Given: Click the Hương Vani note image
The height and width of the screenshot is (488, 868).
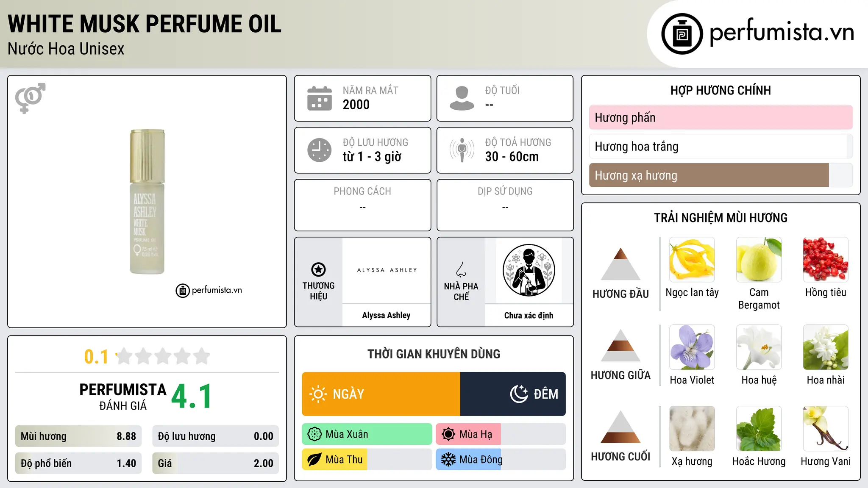Looking at the screenshot, I should tap(826, 429).
